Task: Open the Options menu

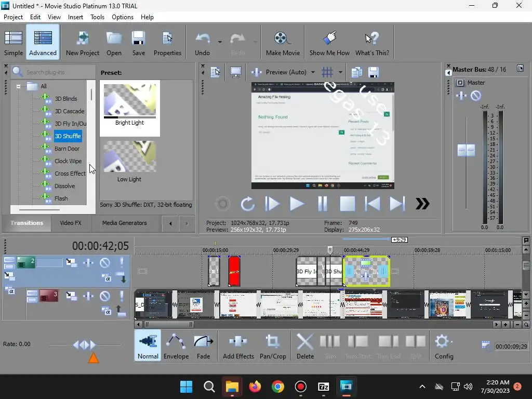Action: (123, 17)
